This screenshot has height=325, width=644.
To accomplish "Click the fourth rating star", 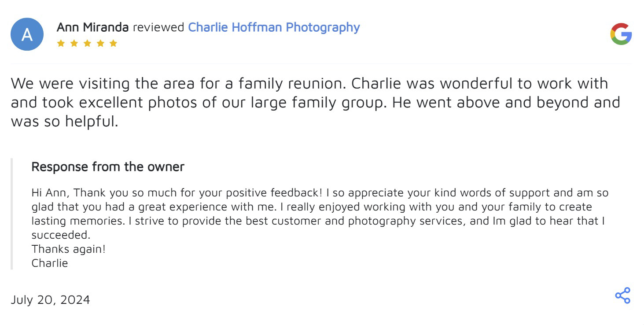I will (x=100, y=43).
